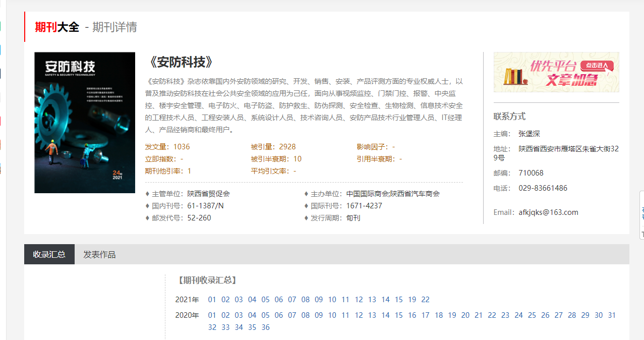
Task: Open 2020 issue 36
Action: 265,327
